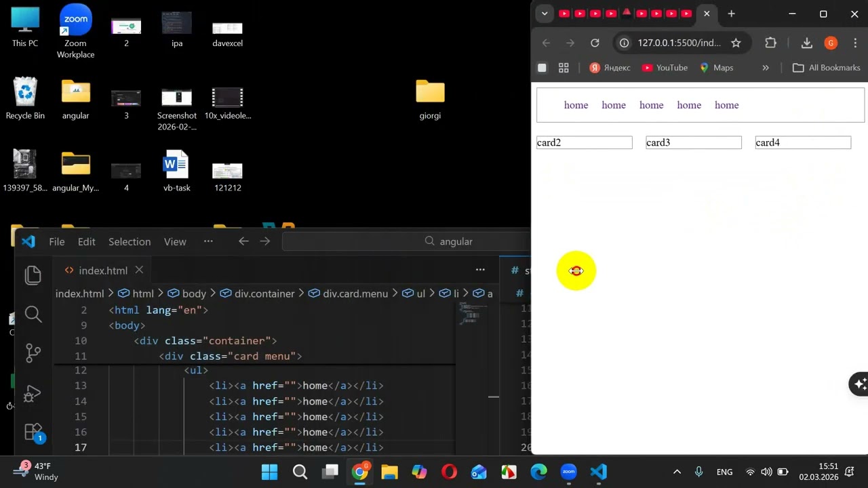Reload the Chrome page

click(595, 43)
